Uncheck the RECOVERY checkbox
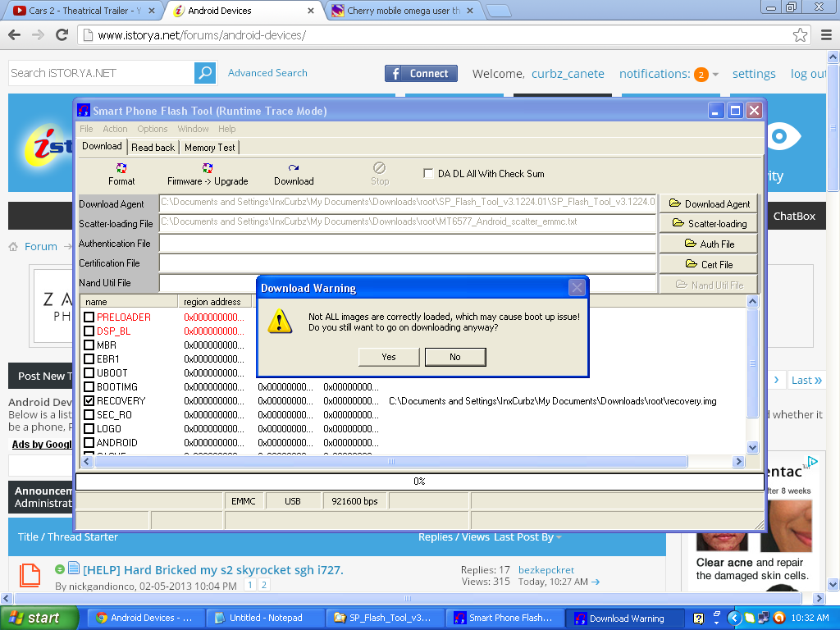Screen dimensions: 840x630 click(x=89, y=400)
